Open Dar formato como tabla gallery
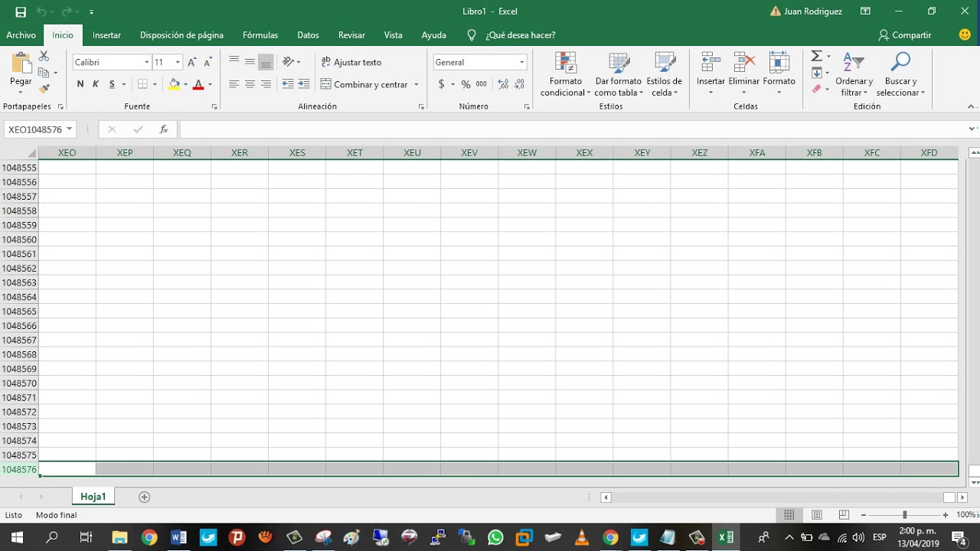 pyautogui.click(x=619, y=74)
